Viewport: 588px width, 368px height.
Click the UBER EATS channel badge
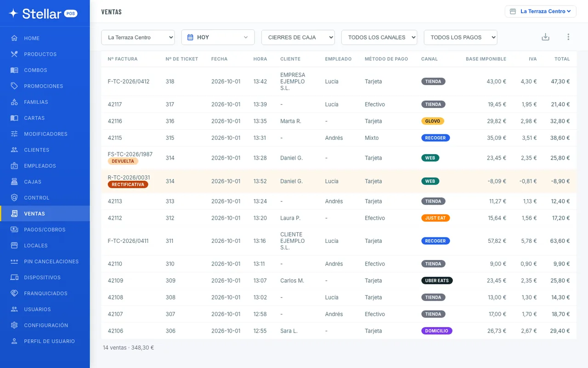coord(437,281)
